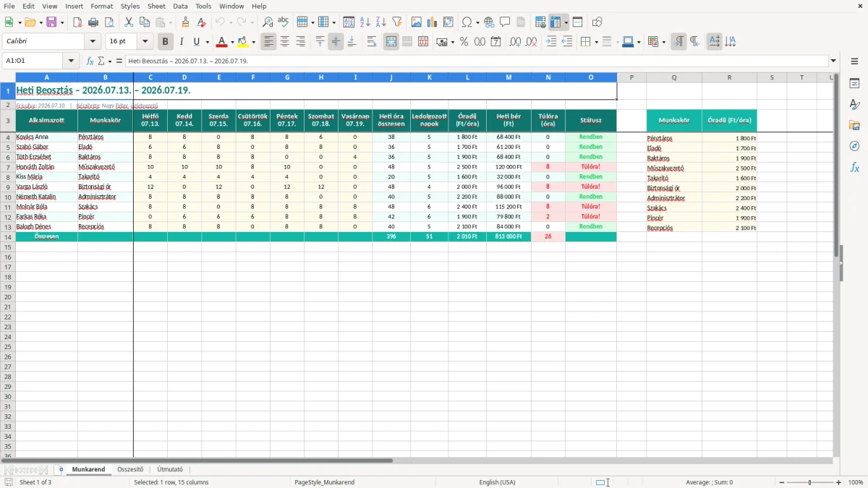Toggle center horizontally alignment
This screenshot has width=868, height=488.
coord(285,42)
